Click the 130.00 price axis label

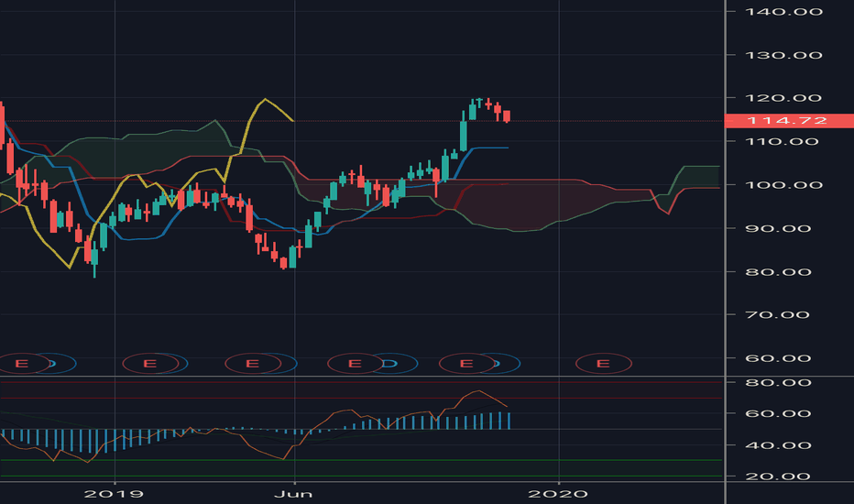783,55
